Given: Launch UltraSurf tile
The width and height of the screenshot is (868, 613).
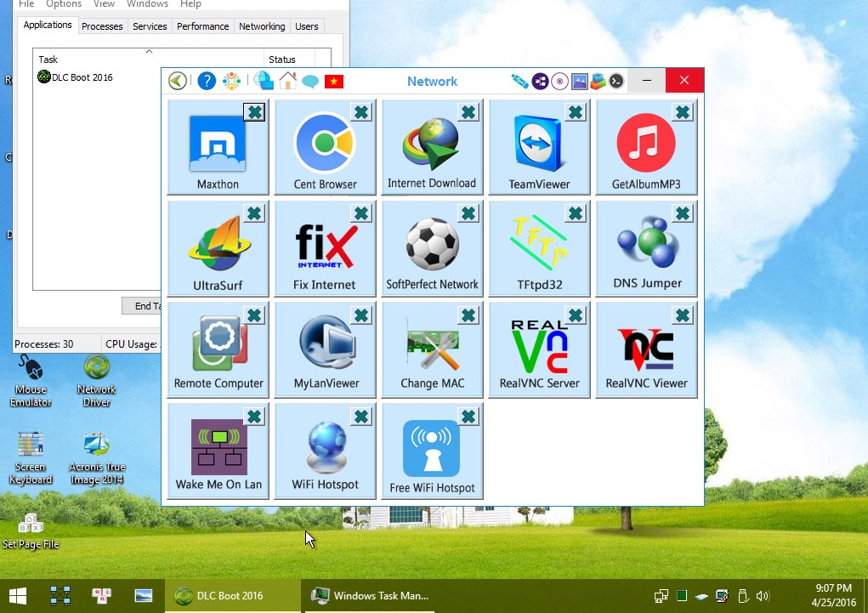Looking at the screenshot, I should click(x=218, y=248).
